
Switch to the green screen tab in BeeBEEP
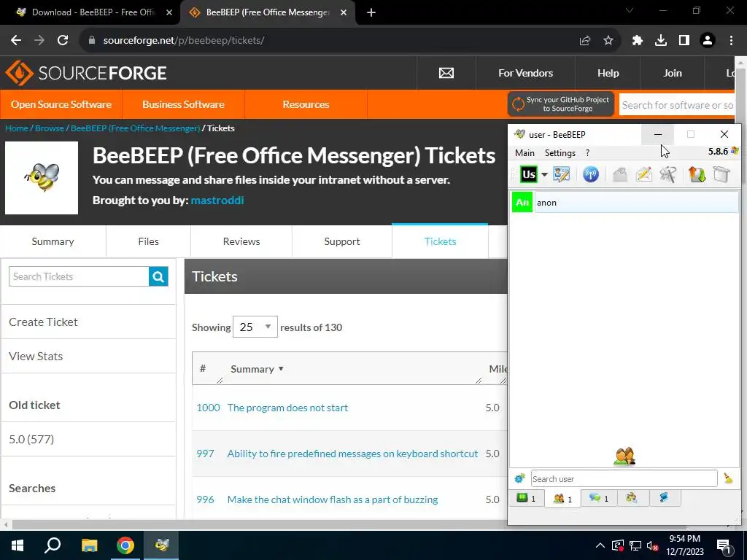[527, 498]
